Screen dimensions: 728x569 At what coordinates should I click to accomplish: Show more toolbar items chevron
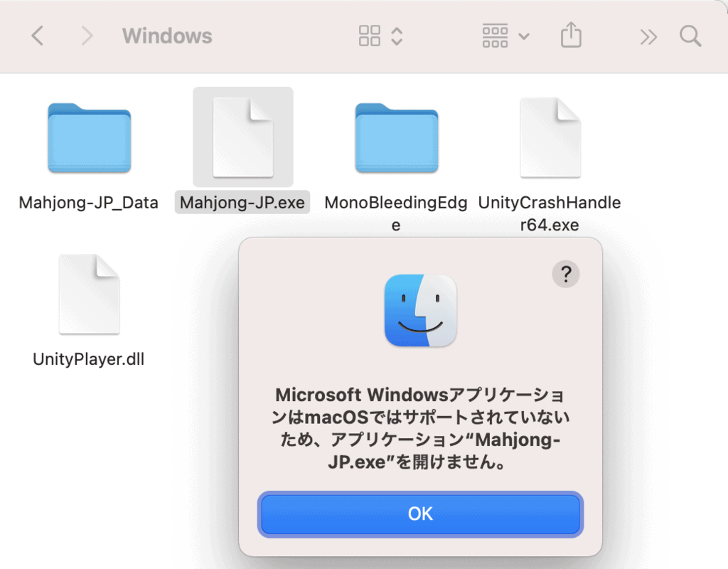click(x=648, y=37)
